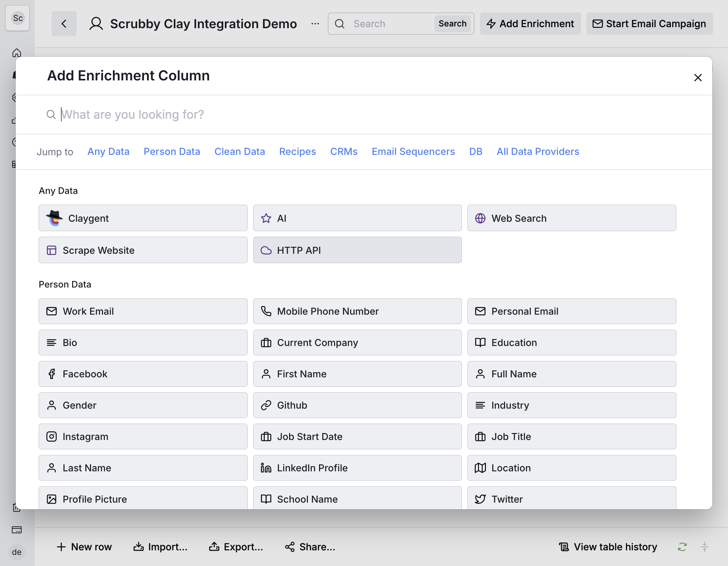Choose Mobile Phone Number enrichment
The width and height of the screenshot is (728, 566).
[357, 311]
